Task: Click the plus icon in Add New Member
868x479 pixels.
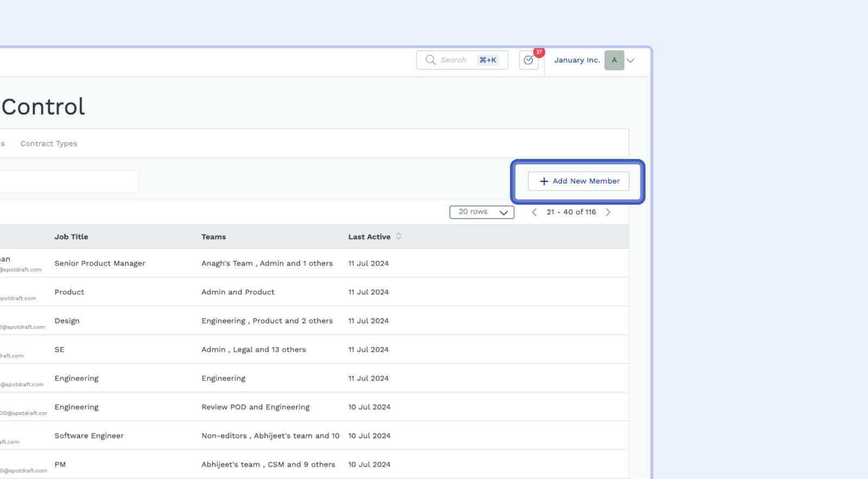Action: click(x=544, y=181)
